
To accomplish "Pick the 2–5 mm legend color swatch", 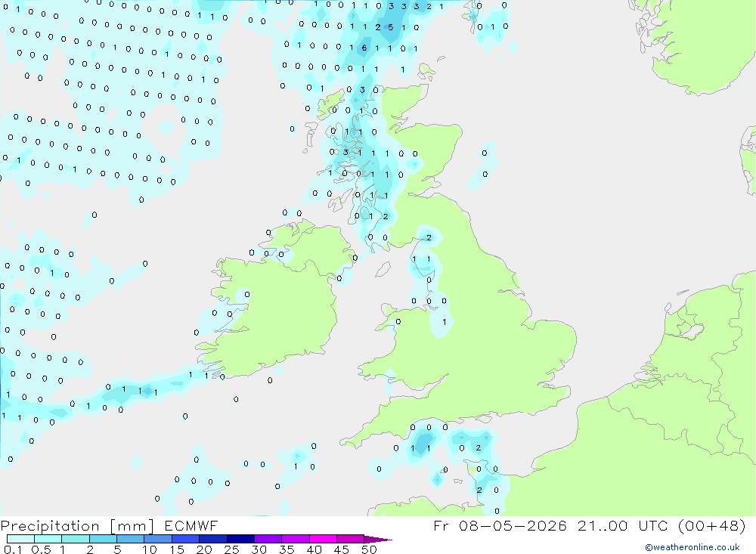I will (103, 539).
